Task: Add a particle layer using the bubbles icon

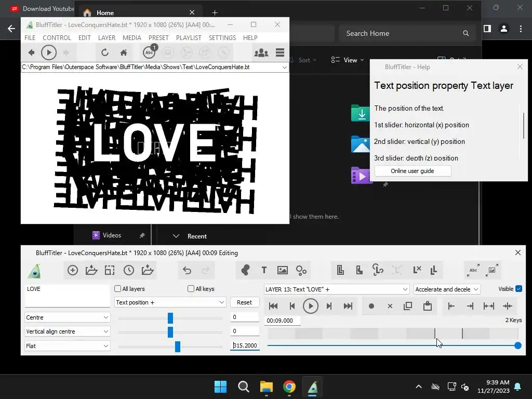Action: pyautogui.click(x=301, y=270)
